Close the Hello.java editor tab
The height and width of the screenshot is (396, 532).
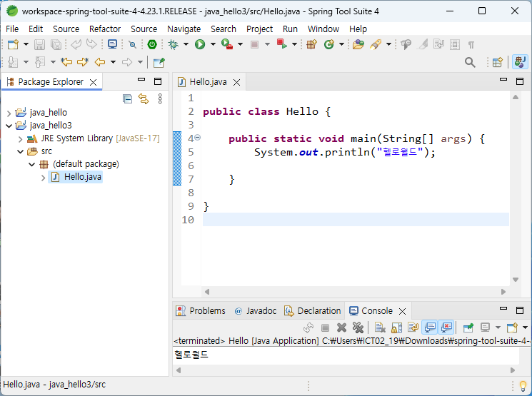(x=237, y=82)
